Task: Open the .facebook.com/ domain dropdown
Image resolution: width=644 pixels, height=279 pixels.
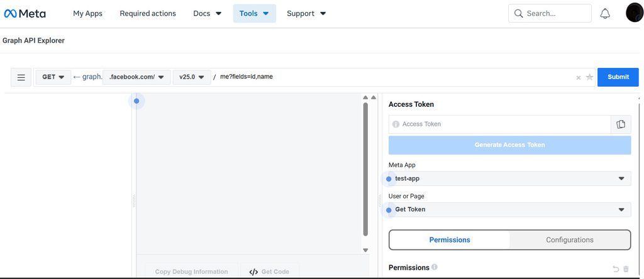Action: (136, 77)
